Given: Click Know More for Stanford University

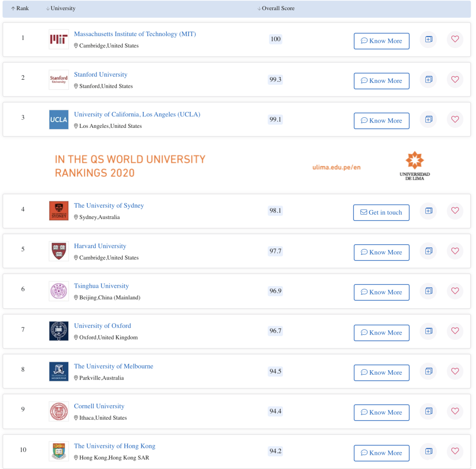Looking at the screenshot, I should [381, 81].
